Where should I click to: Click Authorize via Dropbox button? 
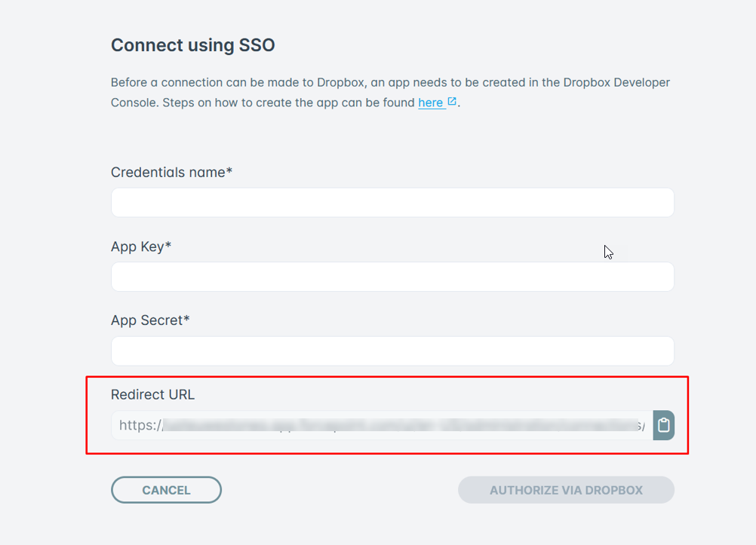pos(566,490)
